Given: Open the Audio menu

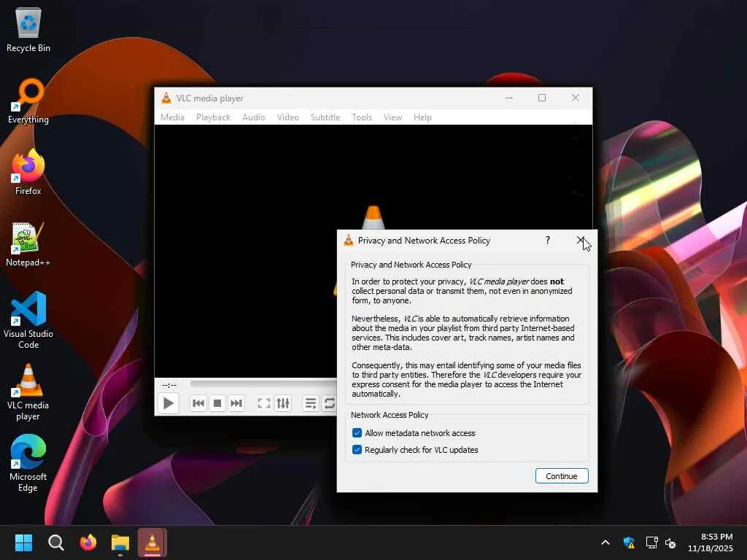Looking at the screenshot, I should [253, 117].
